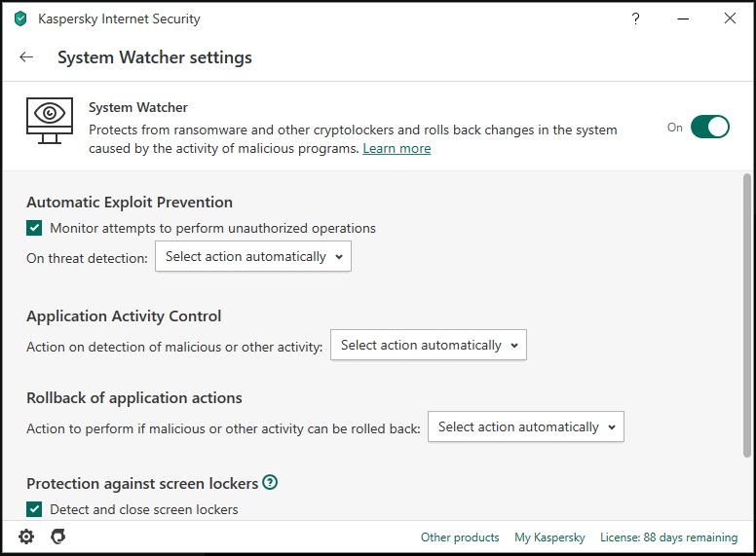Uncheck Detect and close screen lockers

[34, 509]
